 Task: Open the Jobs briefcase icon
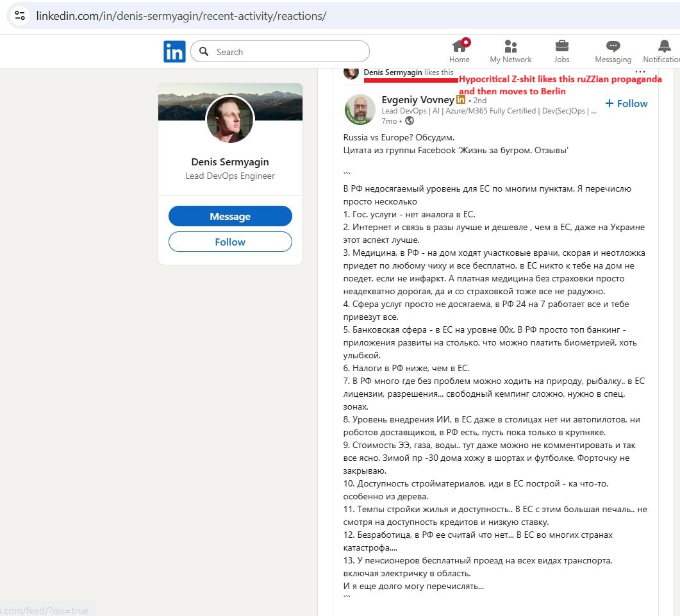coord(561,46)
